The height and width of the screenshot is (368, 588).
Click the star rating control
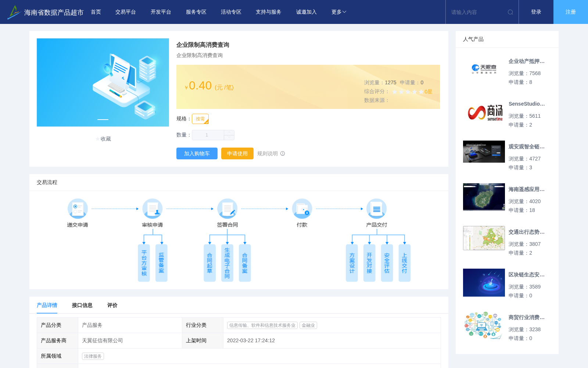tap(408, 92)
